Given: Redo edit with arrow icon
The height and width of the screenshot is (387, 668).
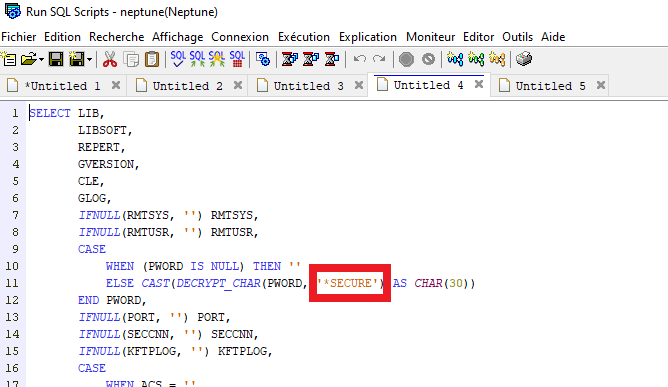Looking at the screenshot, I should (379, 59).
